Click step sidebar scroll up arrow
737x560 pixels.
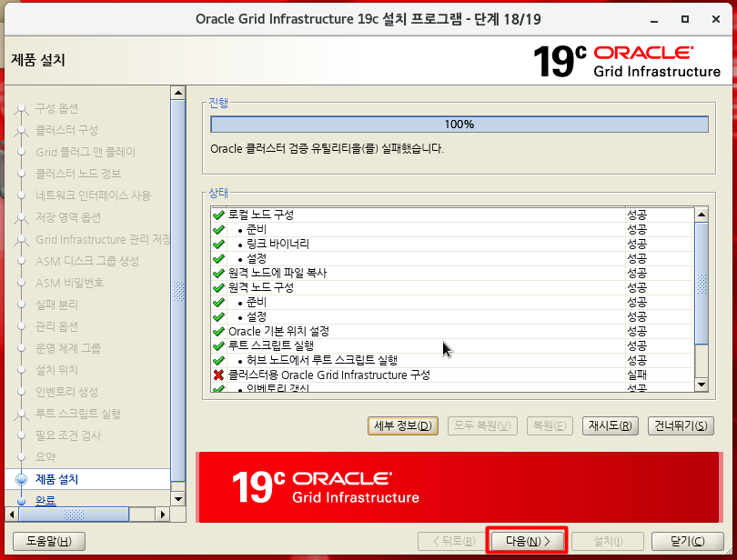point(178,93)
